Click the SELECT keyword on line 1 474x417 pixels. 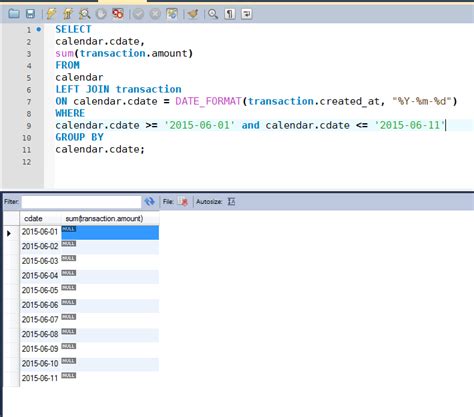(73, 29)
